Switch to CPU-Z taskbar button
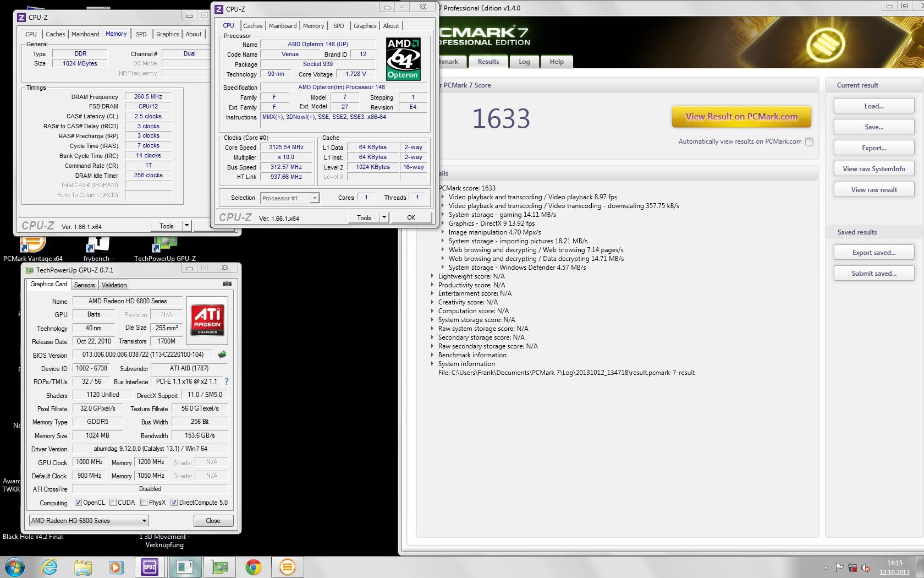Screen dimensions: 924x578 150,567
